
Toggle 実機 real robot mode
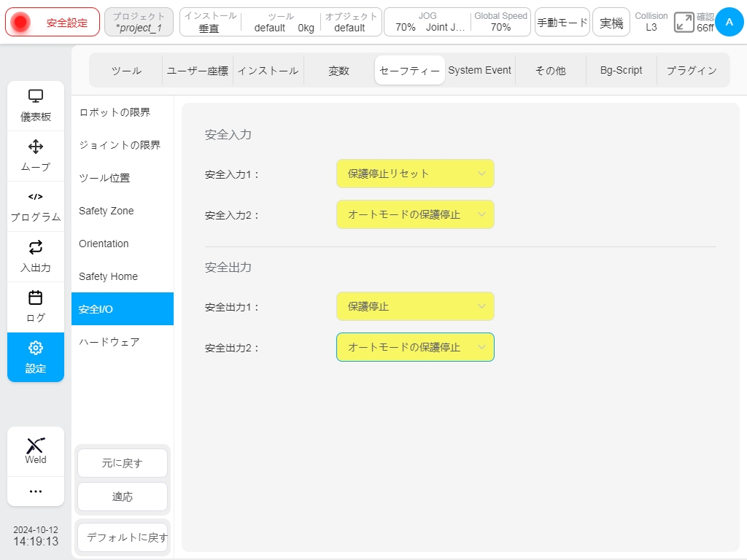(611, 22)
